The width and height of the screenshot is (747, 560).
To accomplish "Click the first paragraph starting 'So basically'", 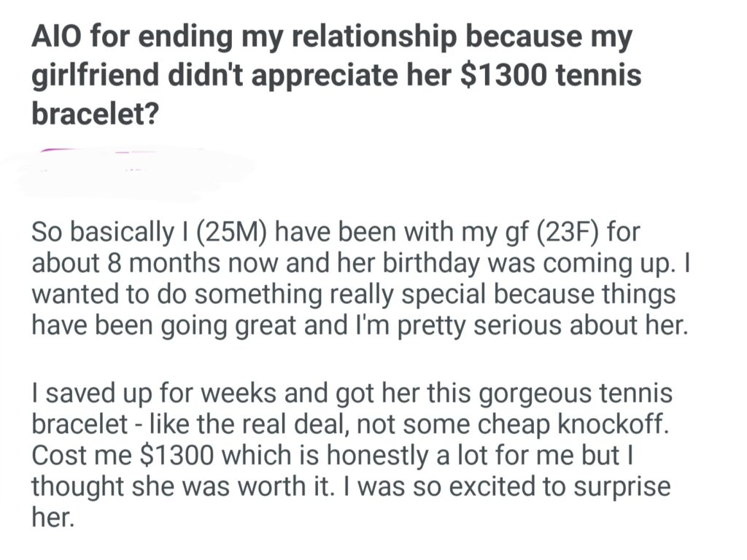I will pos(357,281).
